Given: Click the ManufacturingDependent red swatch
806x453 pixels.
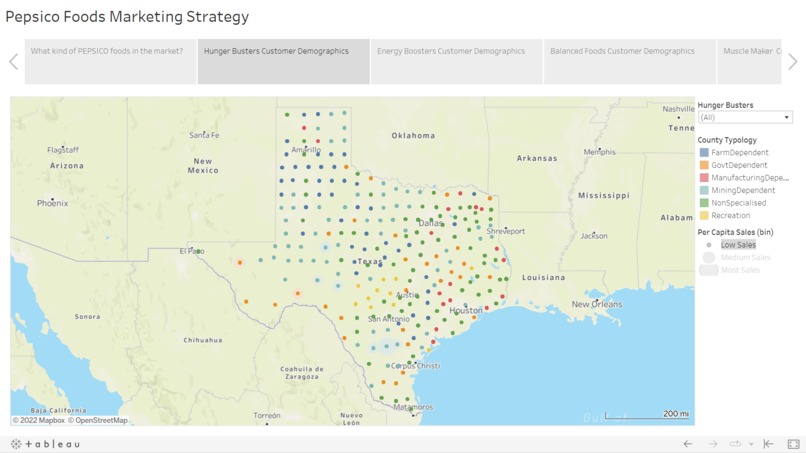Looking at the screenshot, I should [704, 177].
